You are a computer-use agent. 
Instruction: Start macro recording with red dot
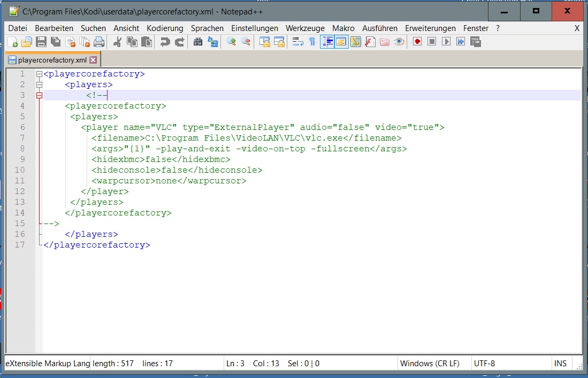(417, 42)
